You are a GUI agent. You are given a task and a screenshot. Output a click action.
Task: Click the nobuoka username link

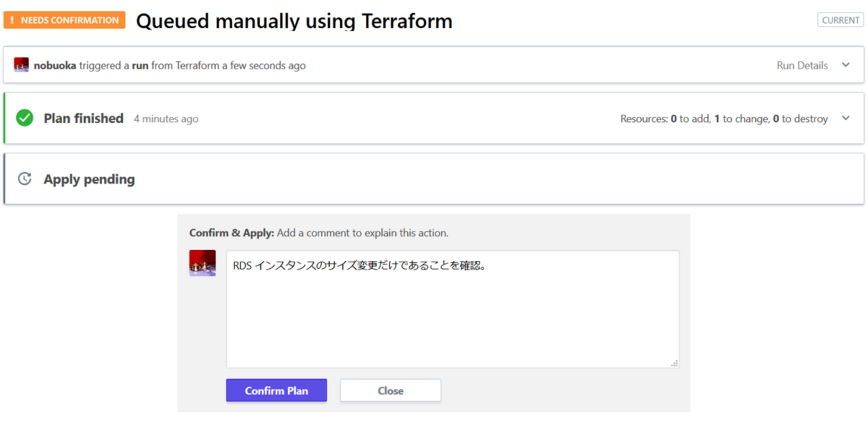tap(55, 65)
